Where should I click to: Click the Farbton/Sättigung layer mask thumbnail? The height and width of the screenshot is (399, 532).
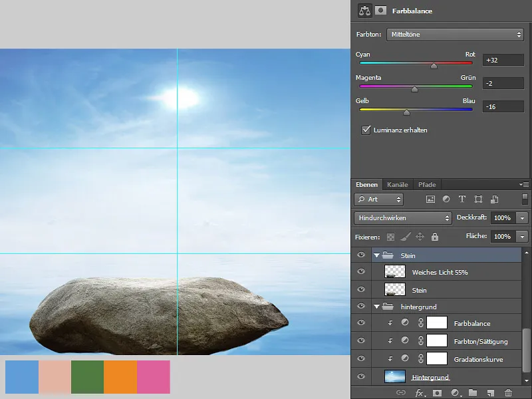437,340
